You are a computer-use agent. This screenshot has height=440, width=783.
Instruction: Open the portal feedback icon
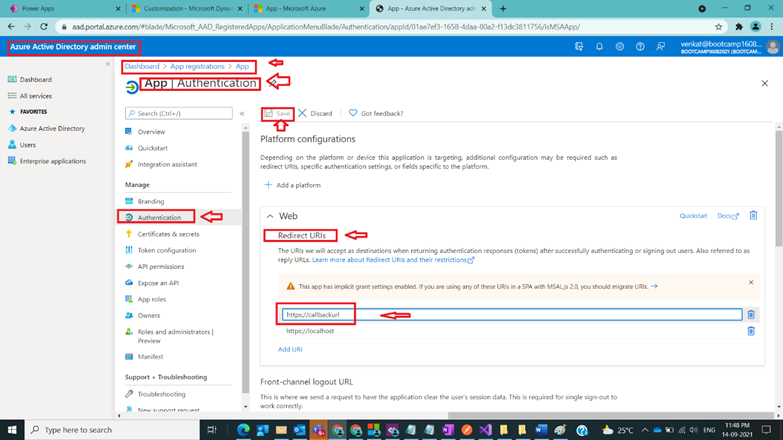[661, 46]
